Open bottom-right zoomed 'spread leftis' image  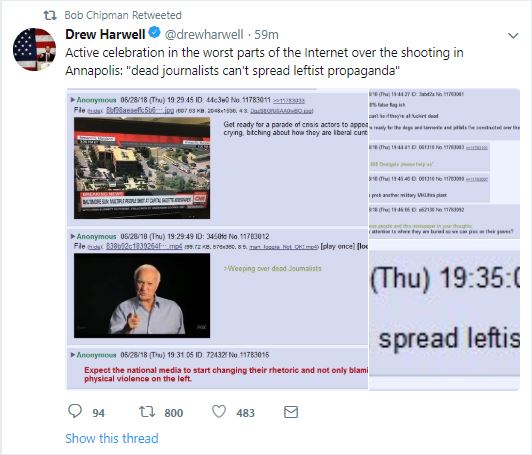pos(444,315)
